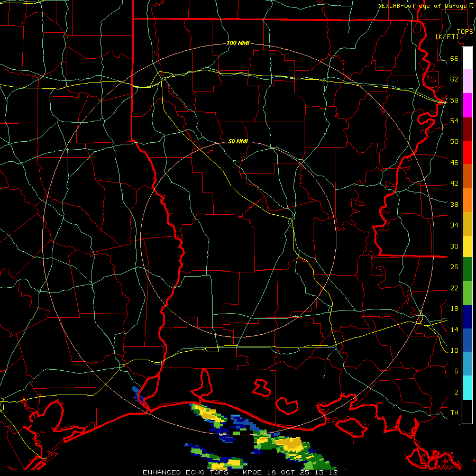Click legend value 58

[454, 100]
